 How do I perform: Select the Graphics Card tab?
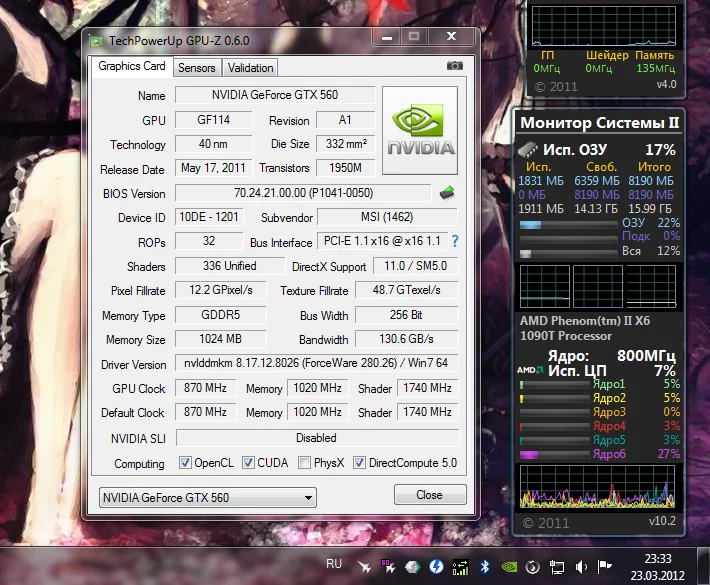[132, 66]
